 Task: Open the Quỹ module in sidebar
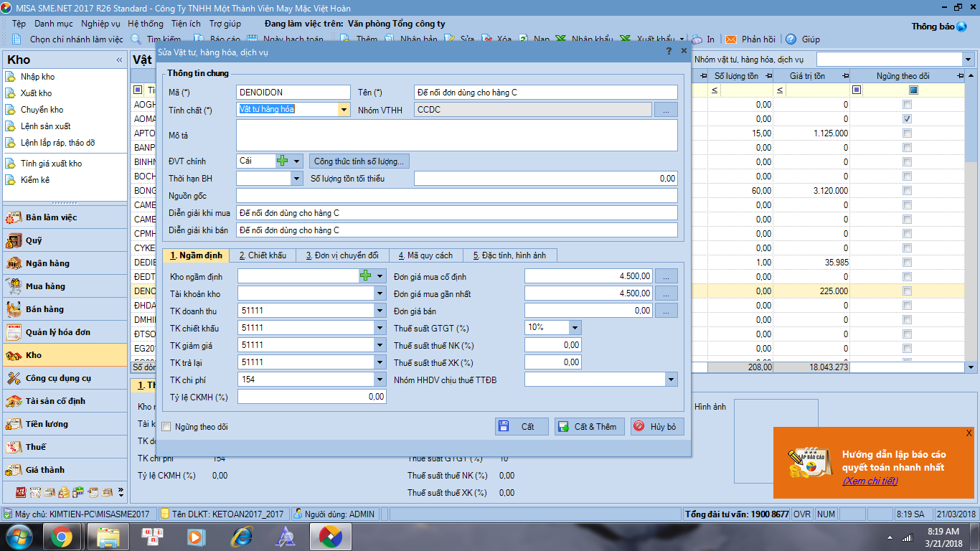pos(64,240)
